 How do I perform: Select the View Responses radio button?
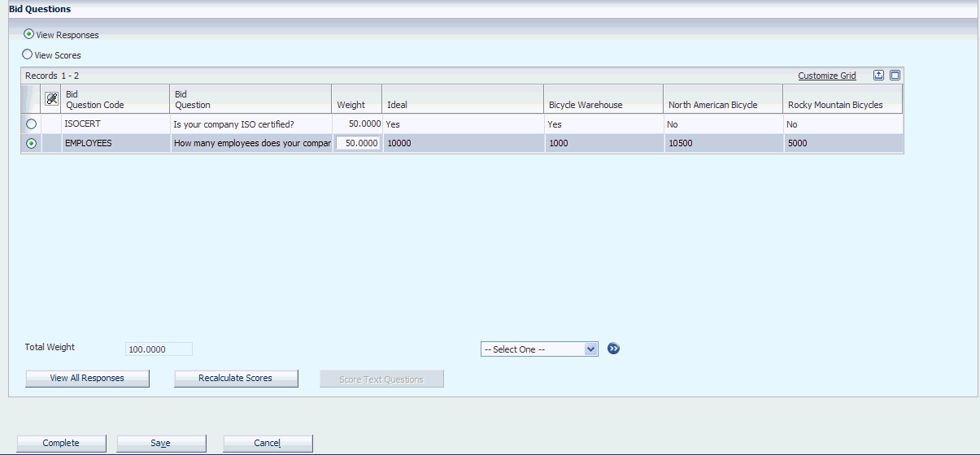29,34
